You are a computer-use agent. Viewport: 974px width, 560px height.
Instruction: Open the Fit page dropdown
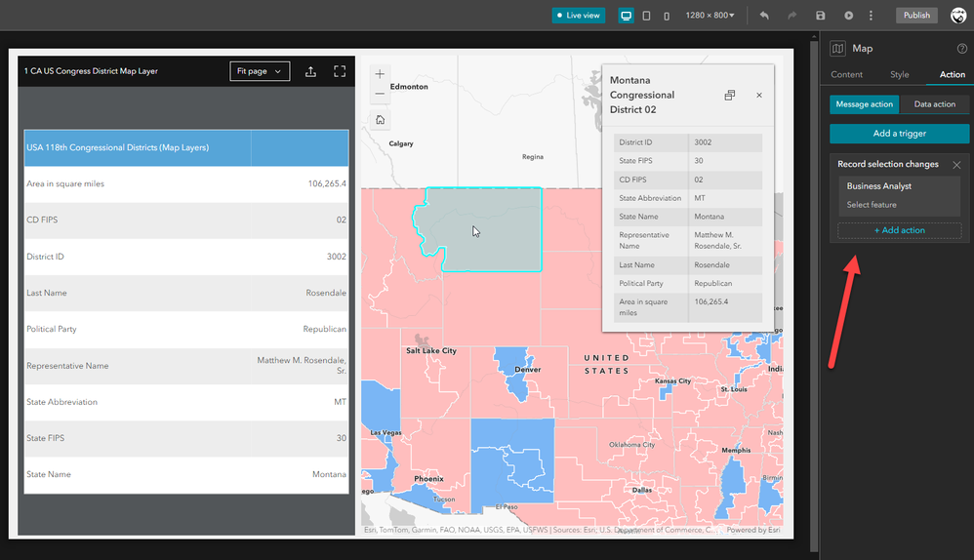click(x=260, y=71)
